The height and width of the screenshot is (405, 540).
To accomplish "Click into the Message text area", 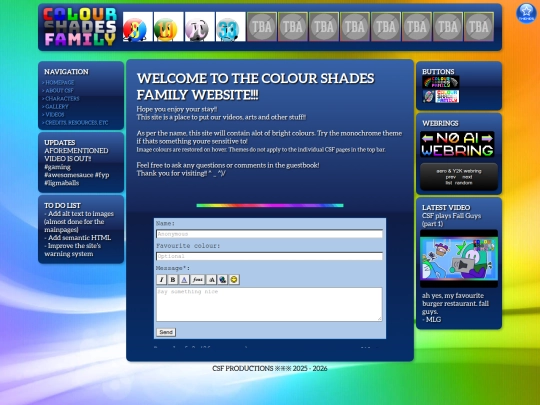I will pos(269,304).
